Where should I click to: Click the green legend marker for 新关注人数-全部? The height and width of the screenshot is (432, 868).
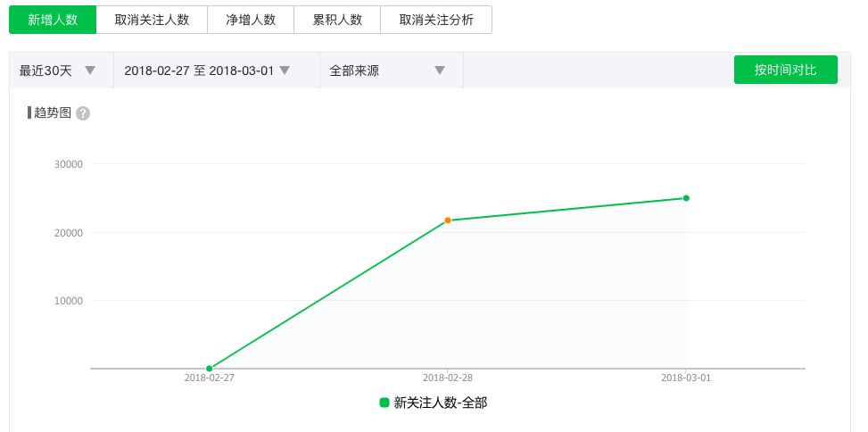(384, 403)
